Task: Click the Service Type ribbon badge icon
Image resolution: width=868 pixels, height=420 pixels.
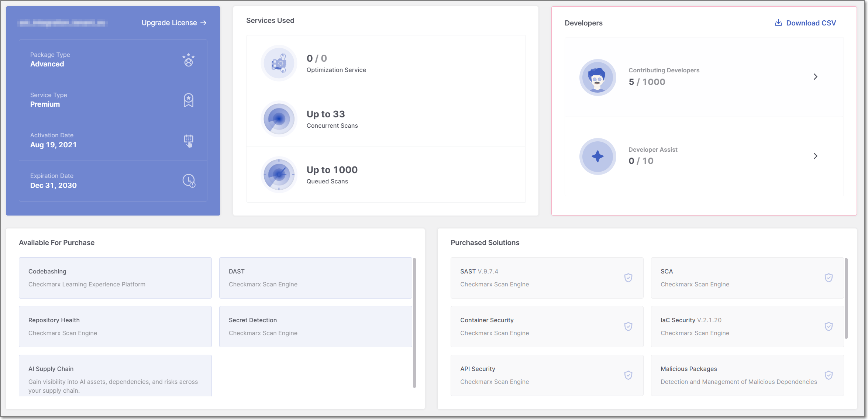Action: (x=189, y=100)
